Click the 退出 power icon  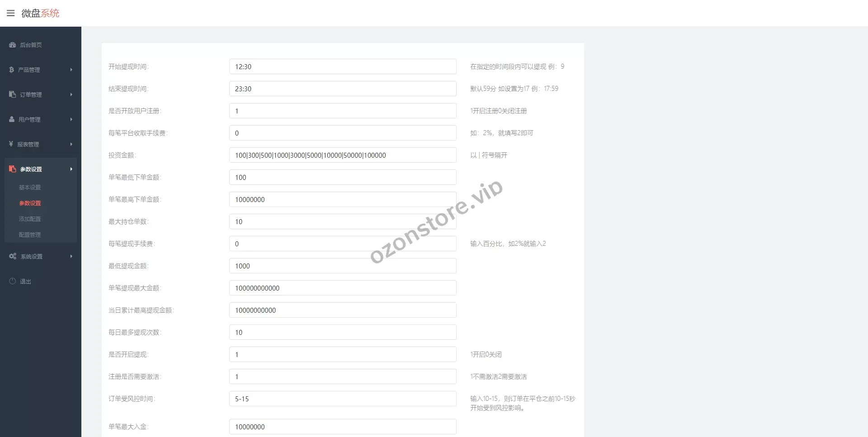(x=12, y=281)
